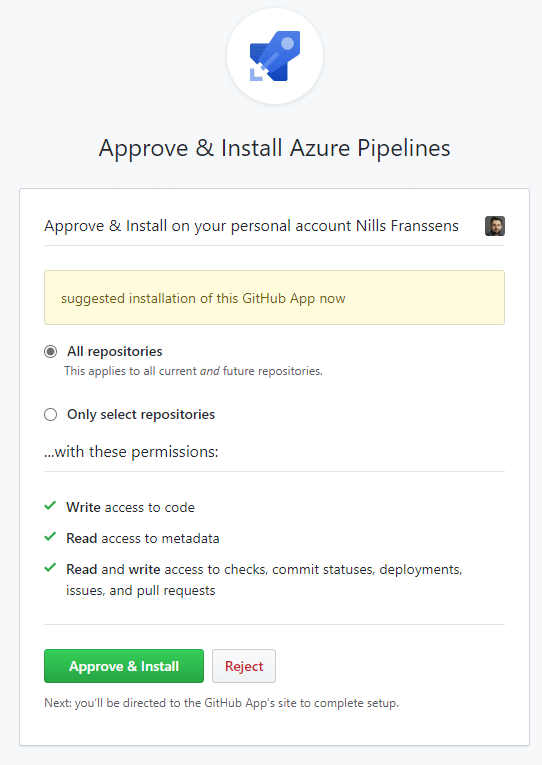Click the Azure Pipelines rocket logo
Viewport: 542px width, 765px height.
click(275, 56)
